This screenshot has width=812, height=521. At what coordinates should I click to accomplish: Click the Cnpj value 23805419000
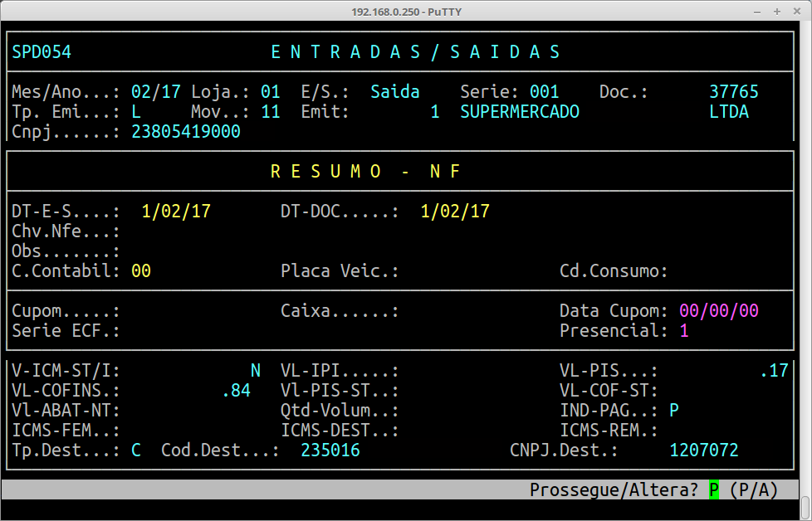tap(186, 132)
